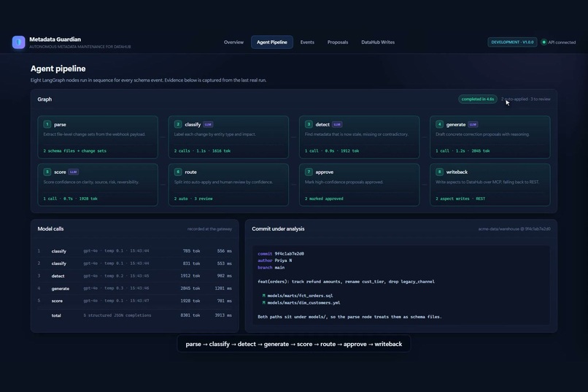Image resolution: width=588 pixels, height=392 pixels.
Task: Click the number 2 badge on classify node
Action: (x=178, y=124)
